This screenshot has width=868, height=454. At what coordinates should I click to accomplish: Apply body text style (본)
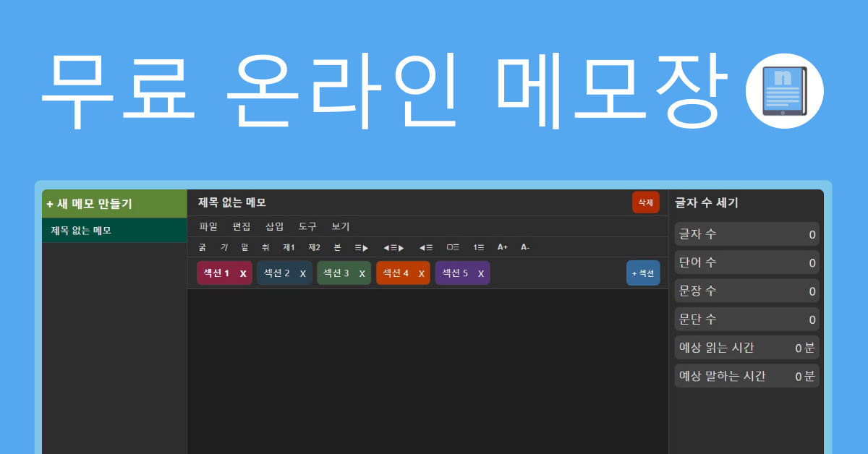[337, 247]
